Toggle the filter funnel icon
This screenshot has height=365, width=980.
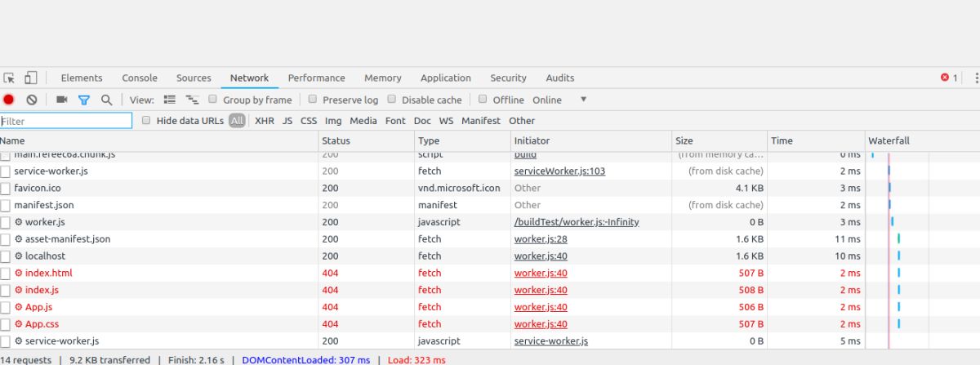pyautogui.click(x=83, y=100)
